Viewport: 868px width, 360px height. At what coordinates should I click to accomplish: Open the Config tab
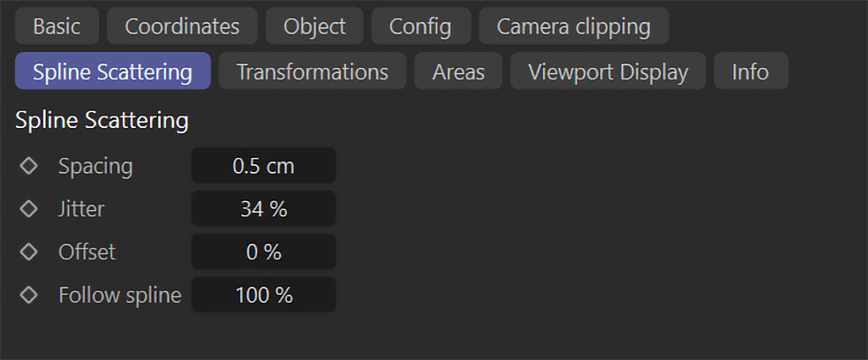pos(420,26)
